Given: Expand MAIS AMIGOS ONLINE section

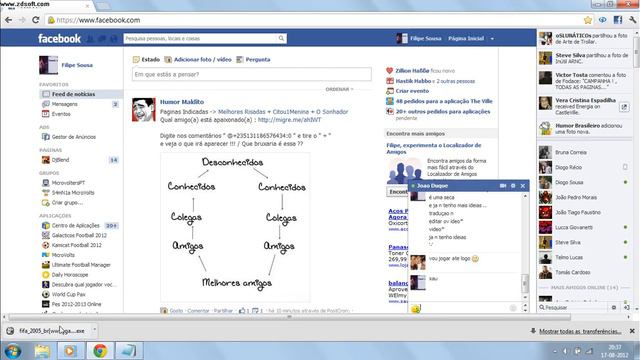Looking at the screenshot, I should [584, 288].
